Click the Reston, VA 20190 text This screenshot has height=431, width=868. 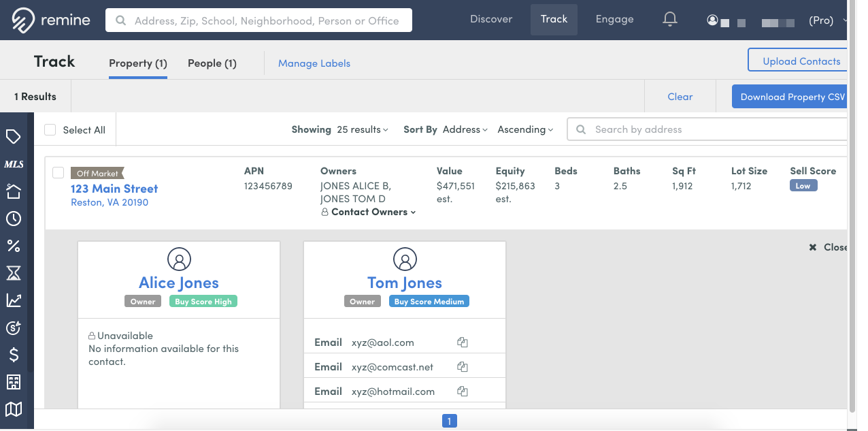(x=110, y=202)
